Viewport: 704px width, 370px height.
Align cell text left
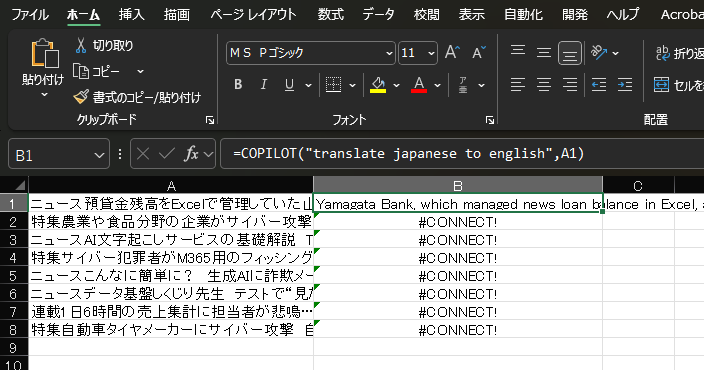(x=518, y=84)
